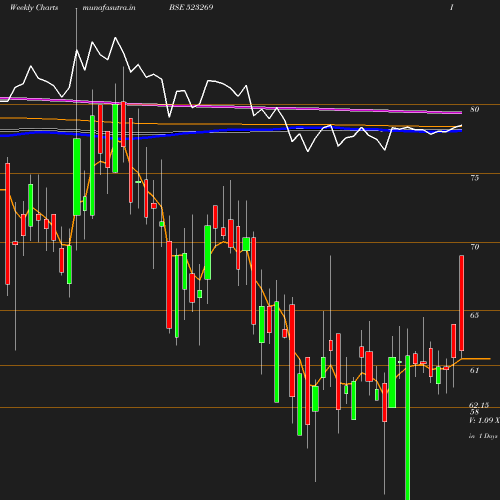Click the 'BSE 523269' symbol text
The width and height of the screenshot is (500, 500).
coord(191,7)
